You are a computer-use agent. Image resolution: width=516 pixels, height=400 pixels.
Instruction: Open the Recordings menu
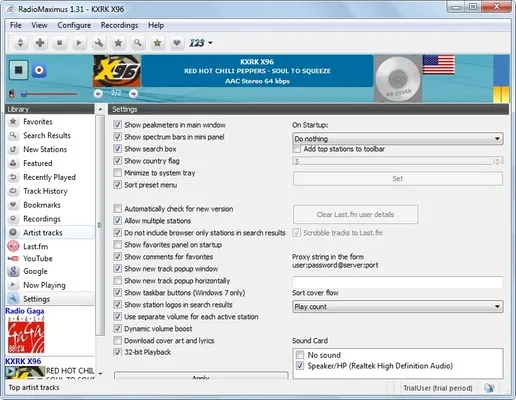(x=119, y=25)
